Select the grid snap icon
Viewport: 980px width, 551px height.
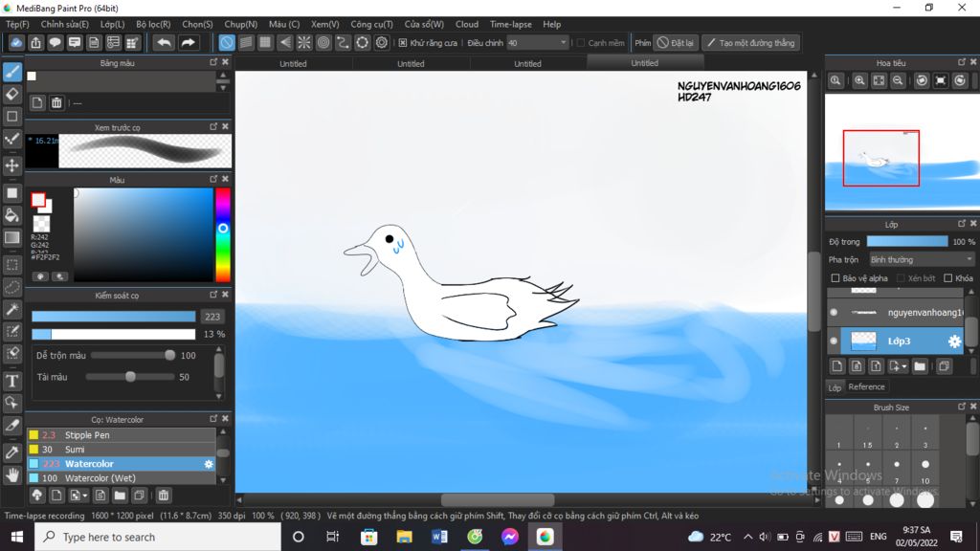(265, 42)
